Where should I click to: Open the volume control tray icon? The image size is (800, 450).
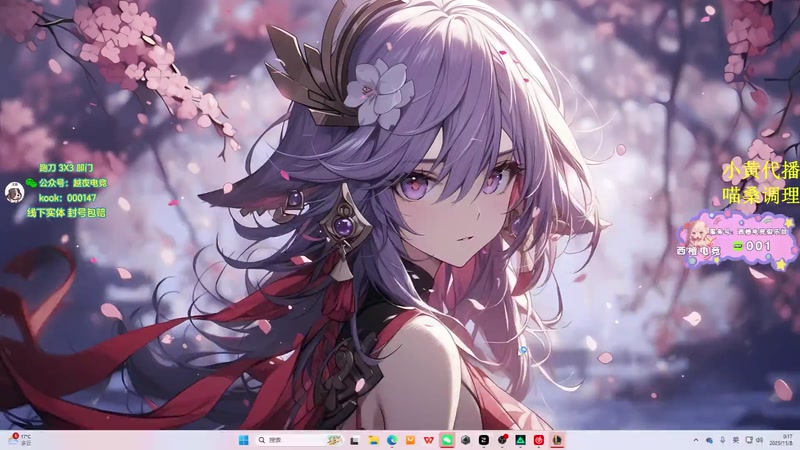[x=760, y=440]
